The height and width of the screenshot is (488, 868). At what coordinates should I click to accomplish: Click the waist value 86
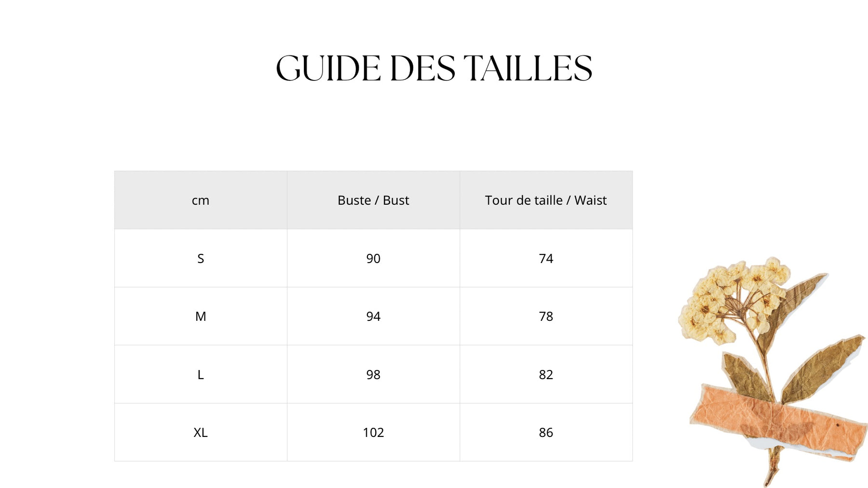point(546,433)
